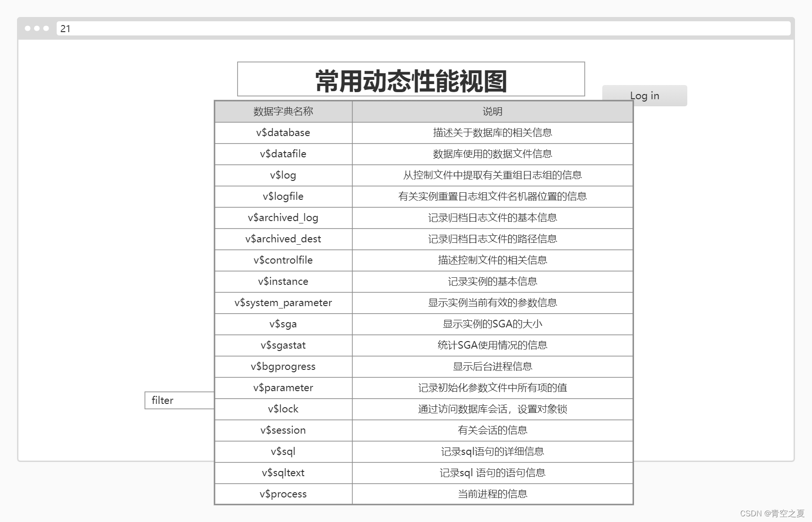Select the v$sqltext cell
Viewport: 812px width, 522px height.
pyautogui.click(x=283, y=473)
